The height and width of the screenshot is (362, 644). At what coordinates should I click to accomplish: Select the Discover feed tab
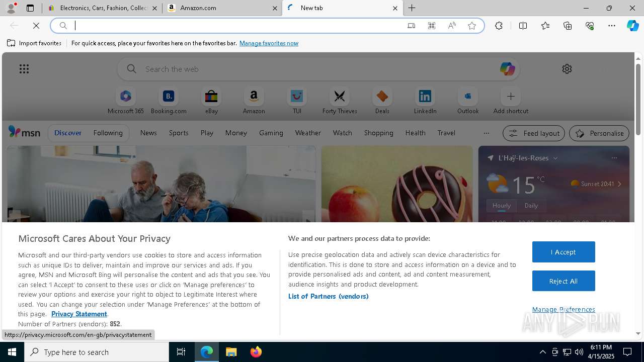tap(68, 133)
